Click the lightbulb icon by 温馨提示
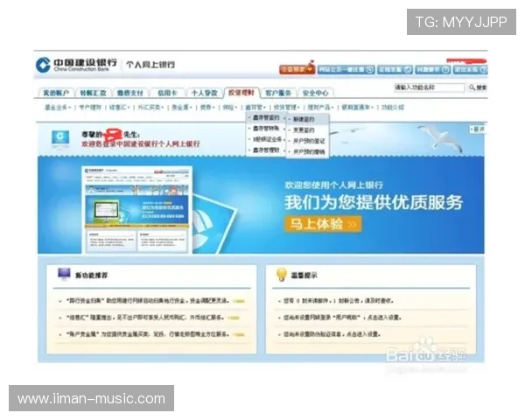The image size is (525, 420). (282, 275)
